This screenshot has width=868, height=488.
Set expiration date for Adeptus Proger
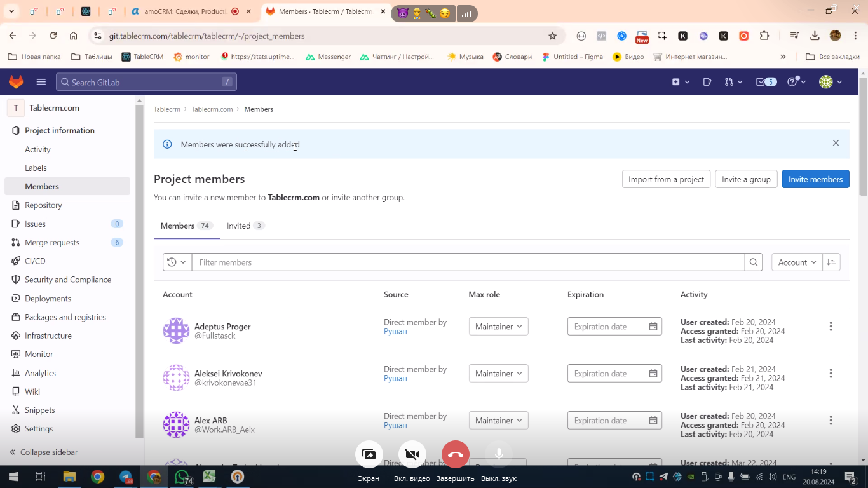[x=614, y=327]
